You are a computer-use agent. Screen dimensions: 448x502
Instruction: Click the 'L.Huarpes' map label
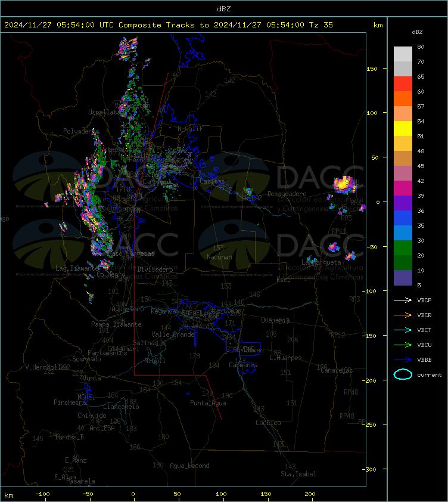[x=285, y=358]
